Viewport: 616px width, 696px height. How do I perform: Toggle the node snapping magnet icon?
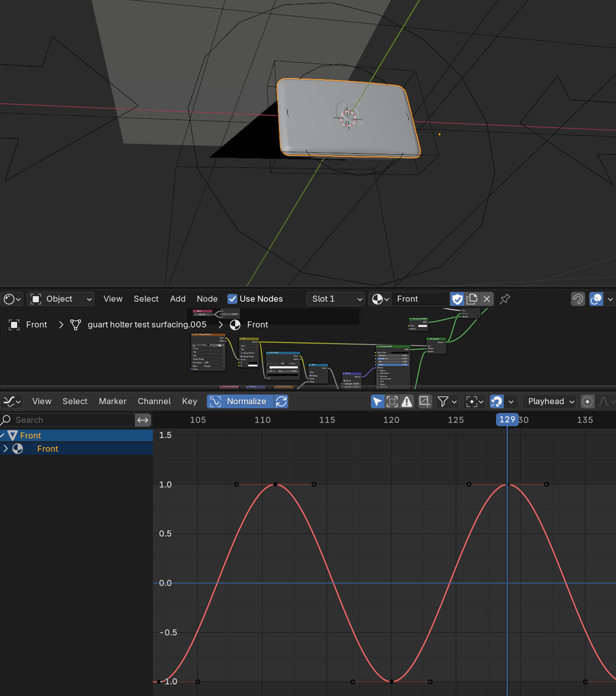click(578, 299)
